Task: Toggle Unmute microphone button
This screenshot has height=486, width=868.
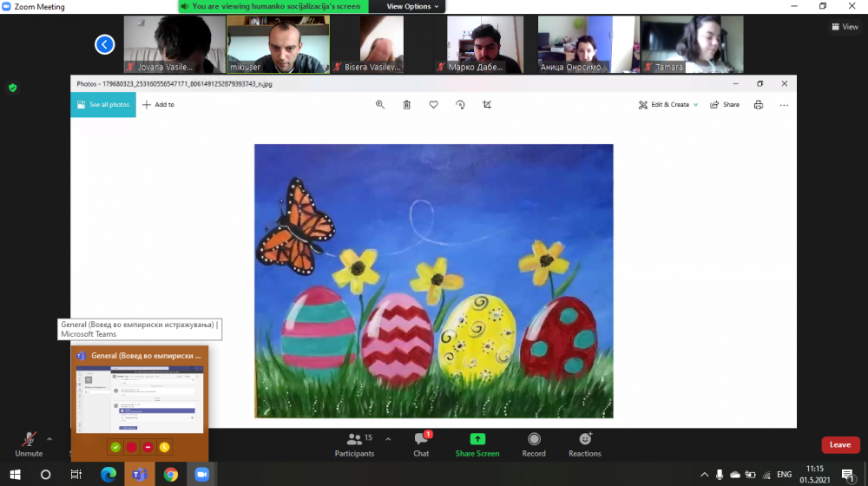Action: point(29,444)
